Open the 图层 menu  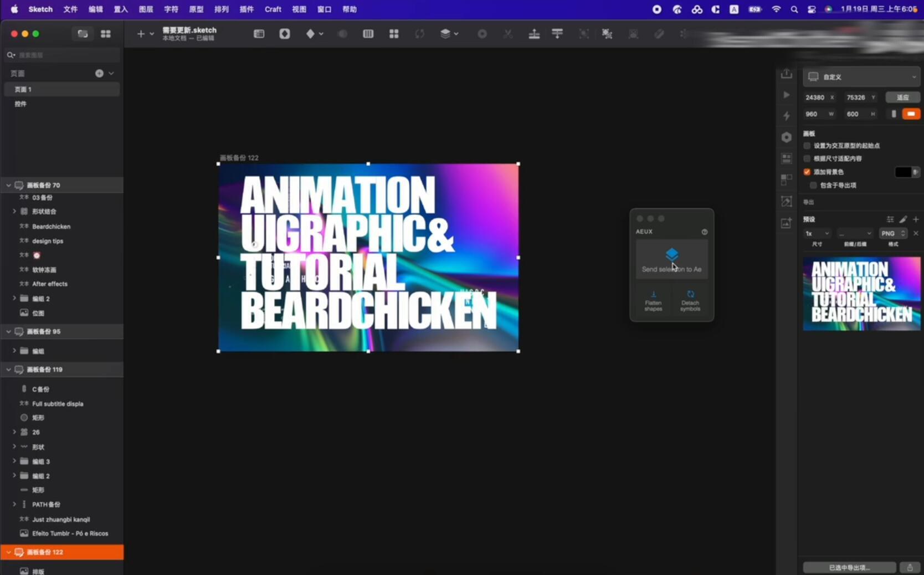coord(146,9)
